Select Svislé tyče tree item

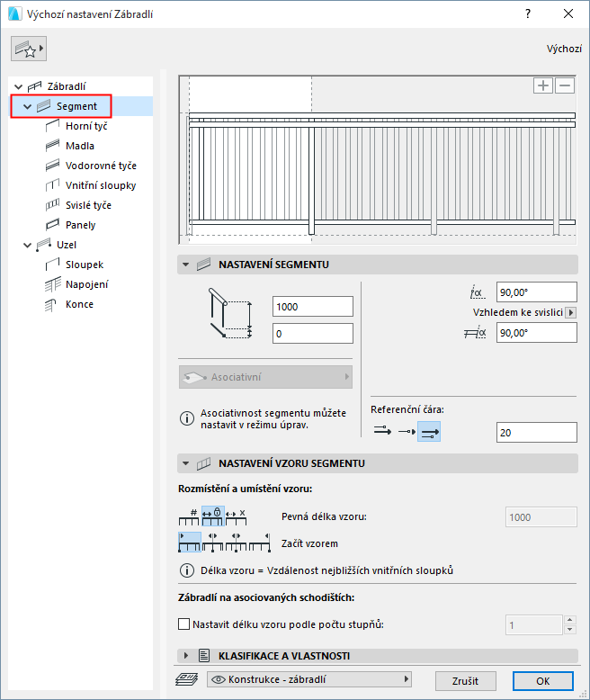pyautogui.click(x=88, y=205)
